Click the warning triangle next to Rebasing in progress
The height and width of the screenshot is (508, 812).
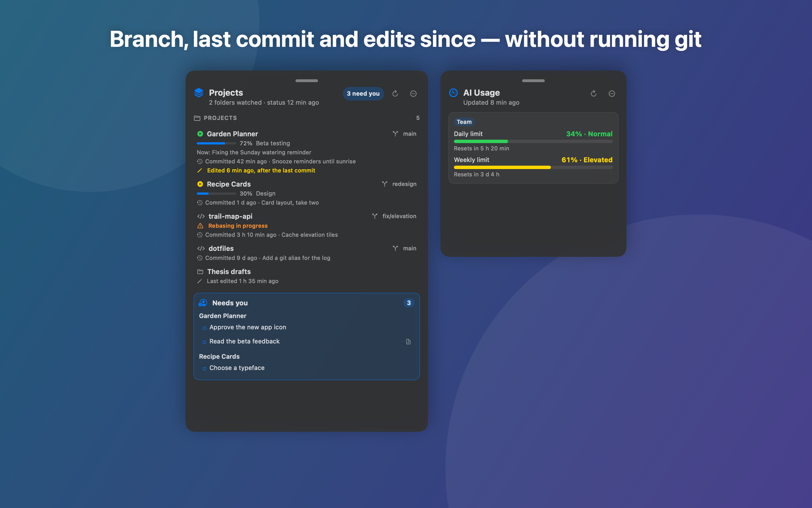(x=200, y=225)
